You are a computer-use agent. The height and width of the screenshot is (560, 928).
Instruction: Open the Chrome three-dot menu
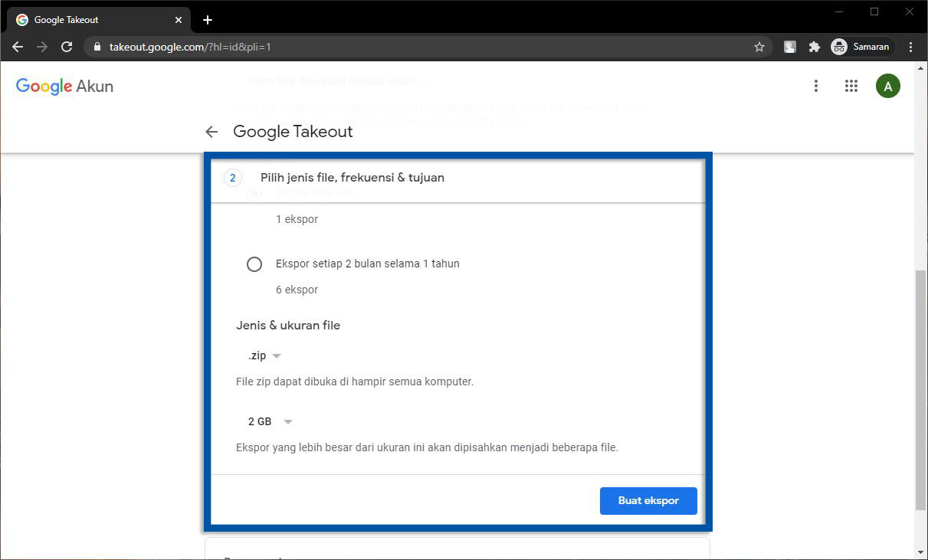[x=910, y=47]
